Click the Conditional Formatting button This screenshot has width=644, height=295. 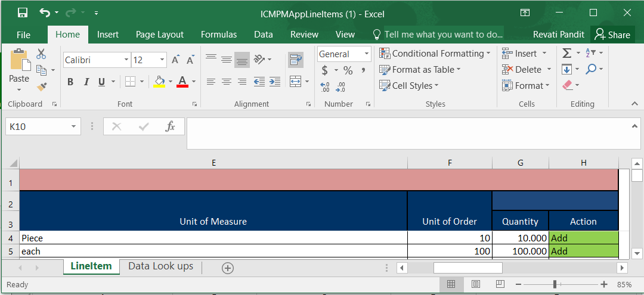[x=435, y=54]
